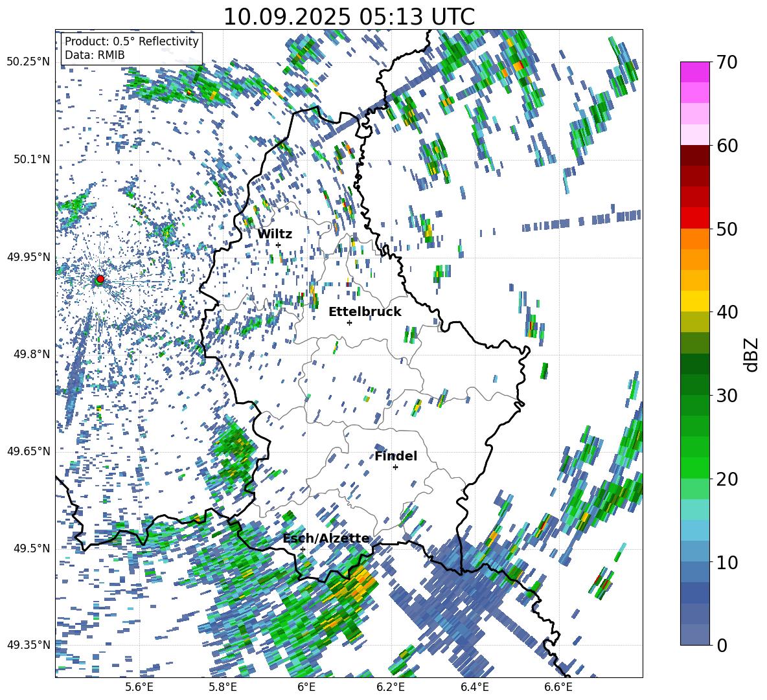Click the 60 tick on the colorbar

(x=727, y=146)
